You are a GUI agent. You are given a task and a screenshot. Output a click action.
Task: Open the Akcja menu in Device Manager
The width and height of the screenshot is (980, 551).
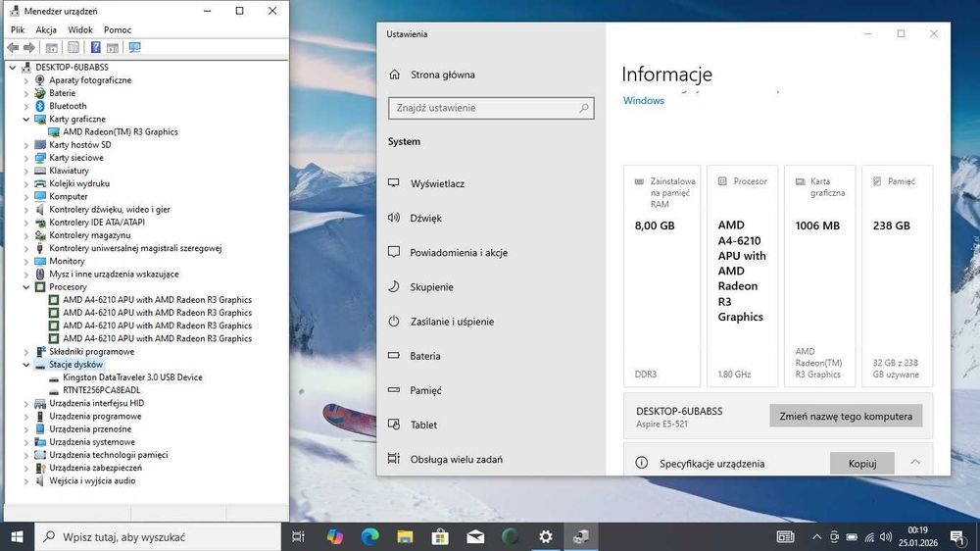[46, 29]
